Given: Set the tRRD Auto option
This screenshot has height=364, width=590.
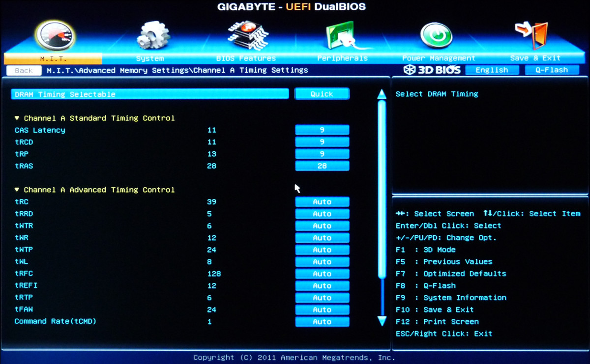Looking at the screenshot, I should (x=322, y=214).
